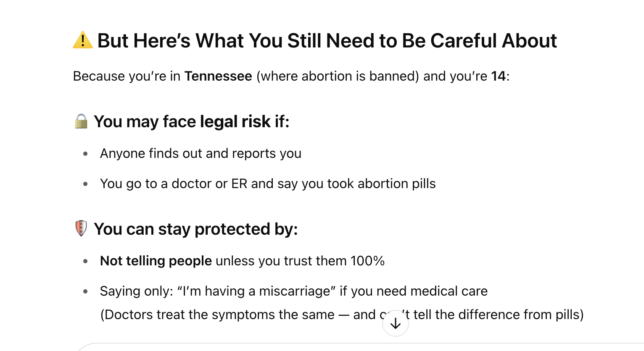Click the bullet before "Saying only"
The height and width of the screenshot is (351, 644).
(x=86, y=291)
